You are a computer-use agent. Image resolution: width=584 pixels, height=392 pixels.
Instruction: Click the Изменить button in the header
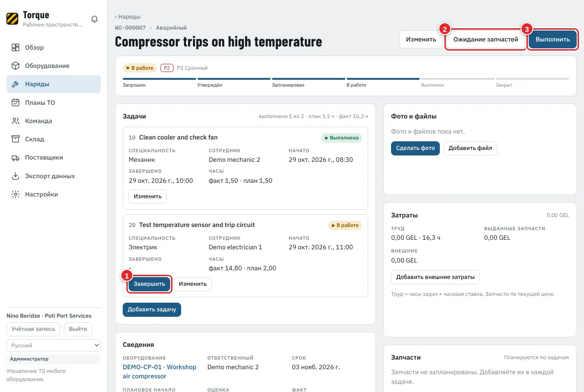[x=421, y=40]
